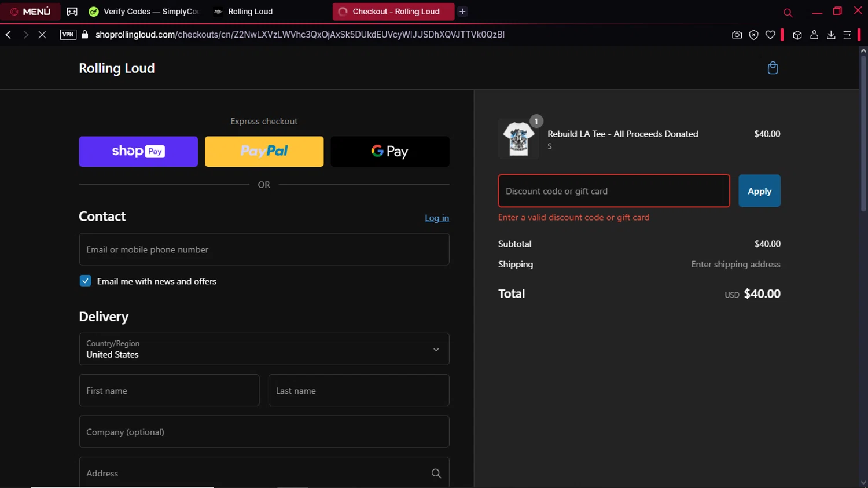Click the Log in link
The image size is (868, 488).
click(437, 218)
